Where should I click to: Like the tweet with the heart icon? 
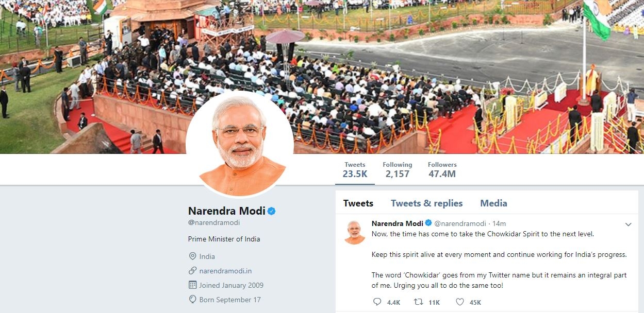pos(460,302)
